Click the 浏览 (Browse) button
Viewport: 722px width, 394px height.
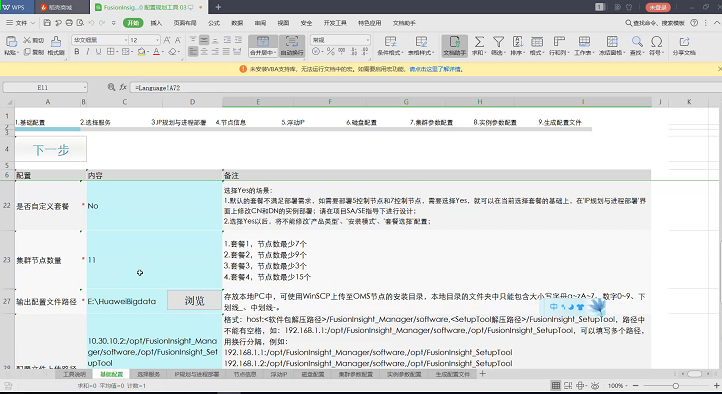click(x=194, y=301)
